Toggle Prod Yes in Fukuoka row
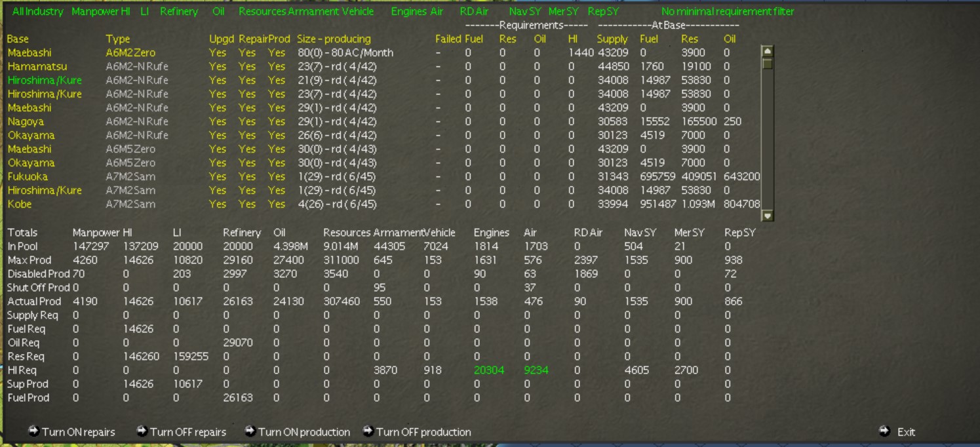980x447 pixels. [277, 176]
